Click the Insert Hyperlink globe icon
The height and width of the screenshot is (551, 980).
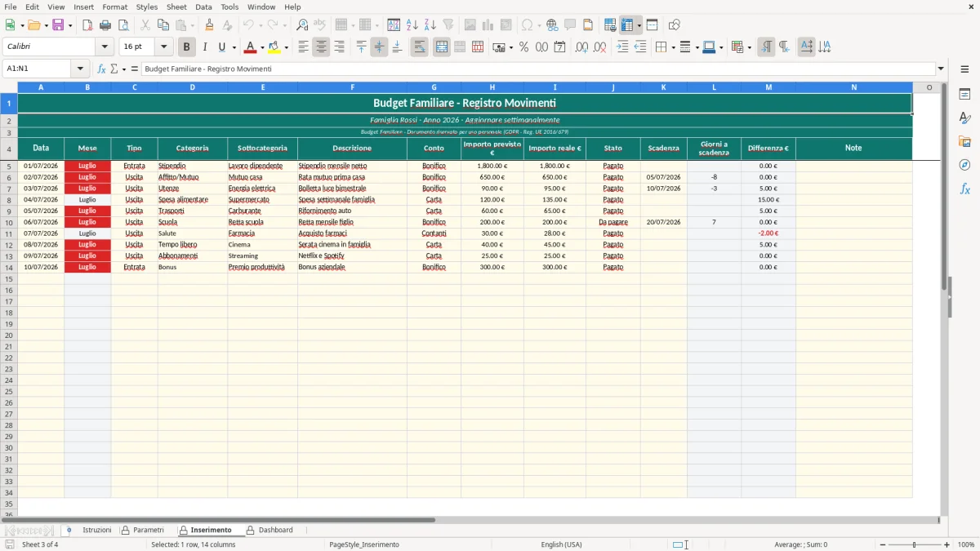point(552,25)
